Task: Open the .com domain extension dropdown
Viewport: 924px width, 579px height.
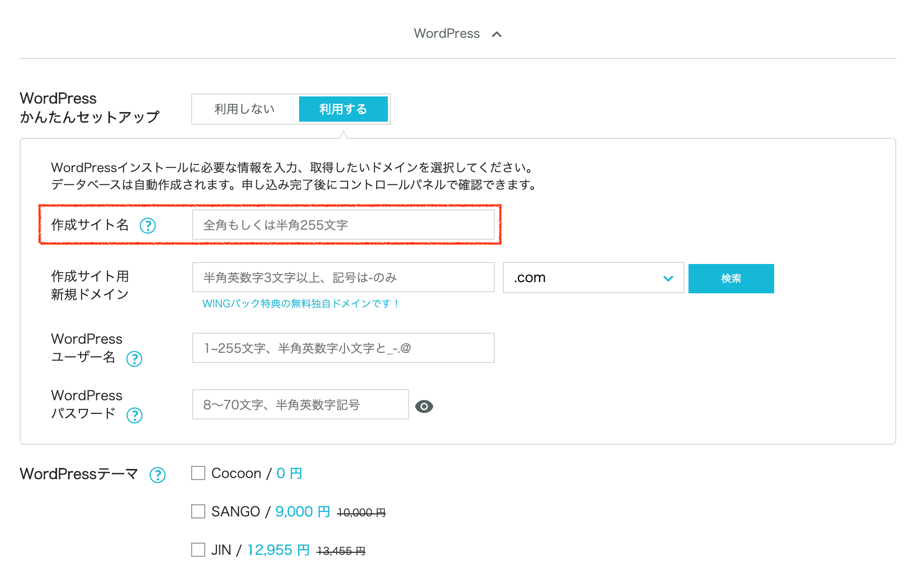Action: click(593, 278)
